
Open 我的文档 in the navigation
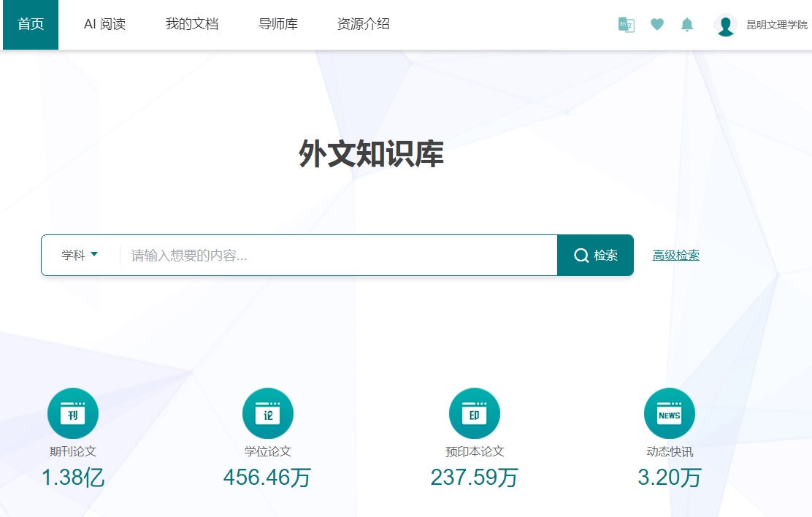coord(192,24)
